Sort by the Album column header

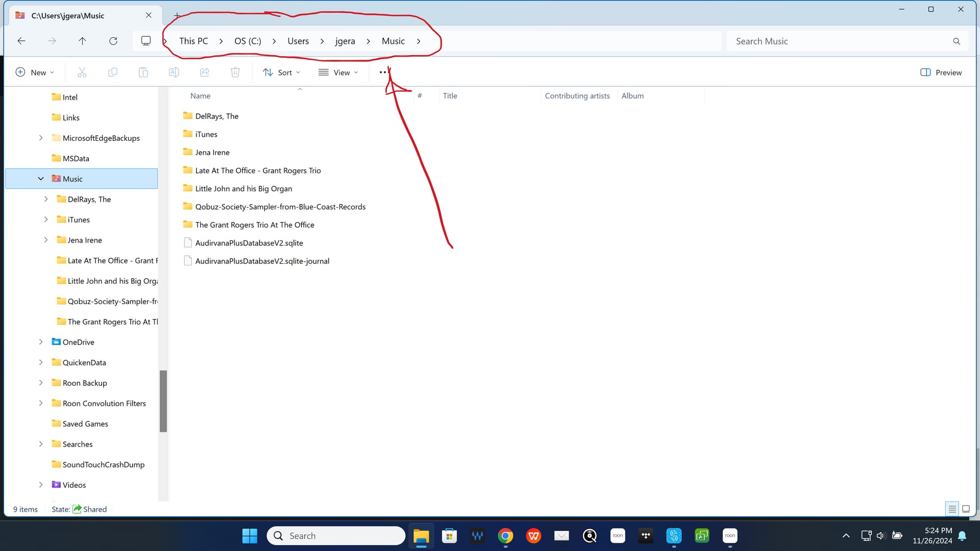click(632, 96)
